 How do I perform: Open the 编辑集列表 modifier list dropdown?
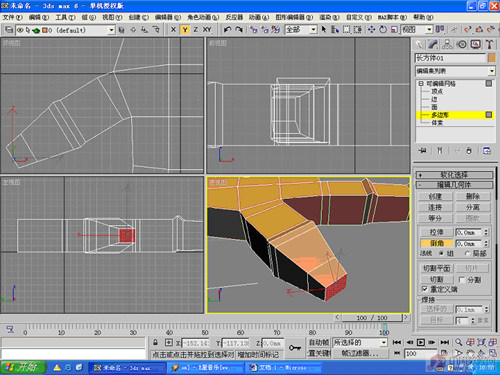(492, 71)
